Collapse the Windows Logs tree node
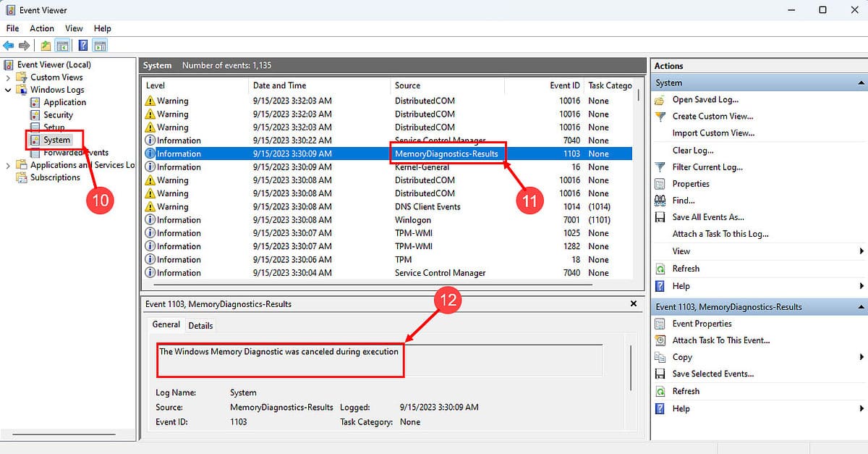868x454 pixels. point(7,89)
